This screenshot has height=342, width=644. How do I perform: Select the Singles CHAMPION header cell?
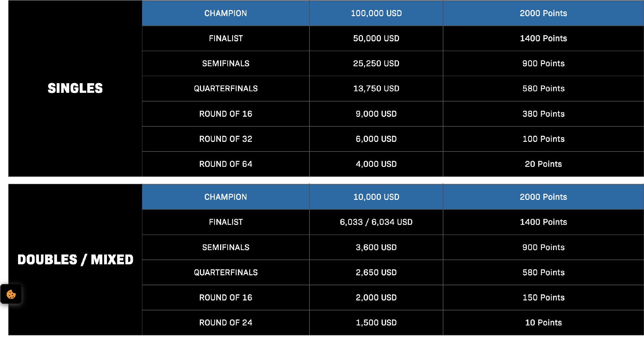click(x=226, y=13)
